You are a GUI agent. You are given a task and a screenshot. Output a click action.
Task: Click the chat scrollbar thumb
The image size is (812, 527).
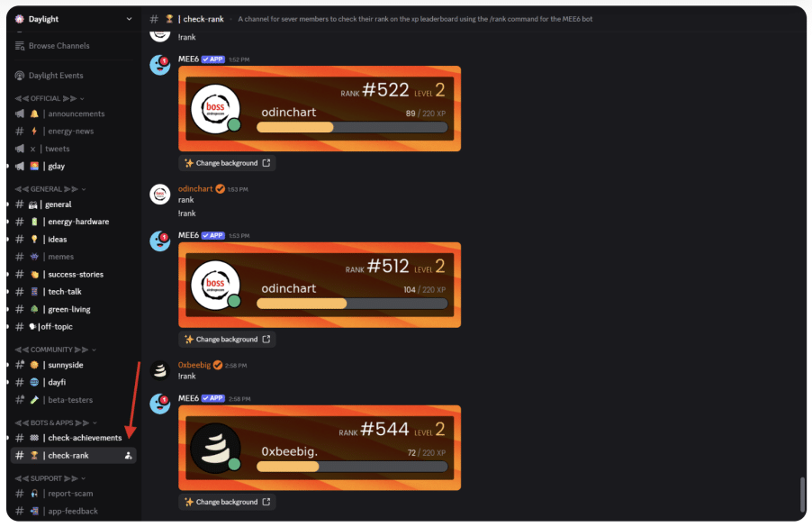pyautogui.click(x=802, y=495)
